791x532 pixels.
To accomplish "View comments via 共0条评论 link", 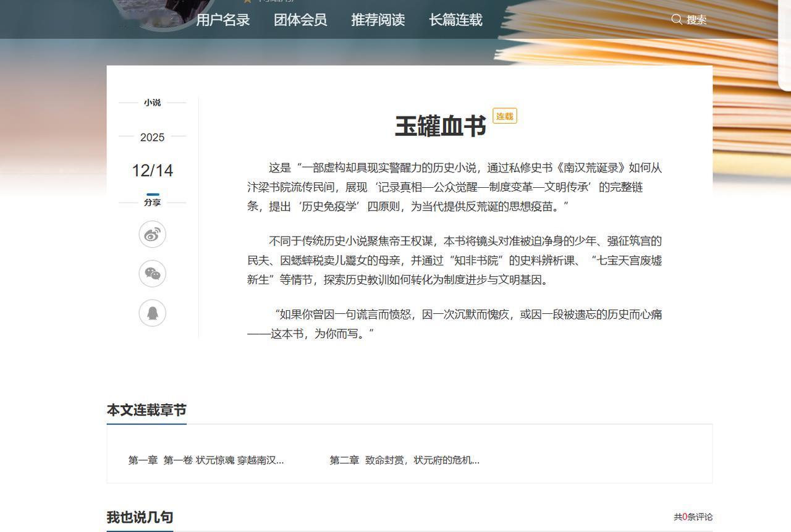I will pos(693,517).
